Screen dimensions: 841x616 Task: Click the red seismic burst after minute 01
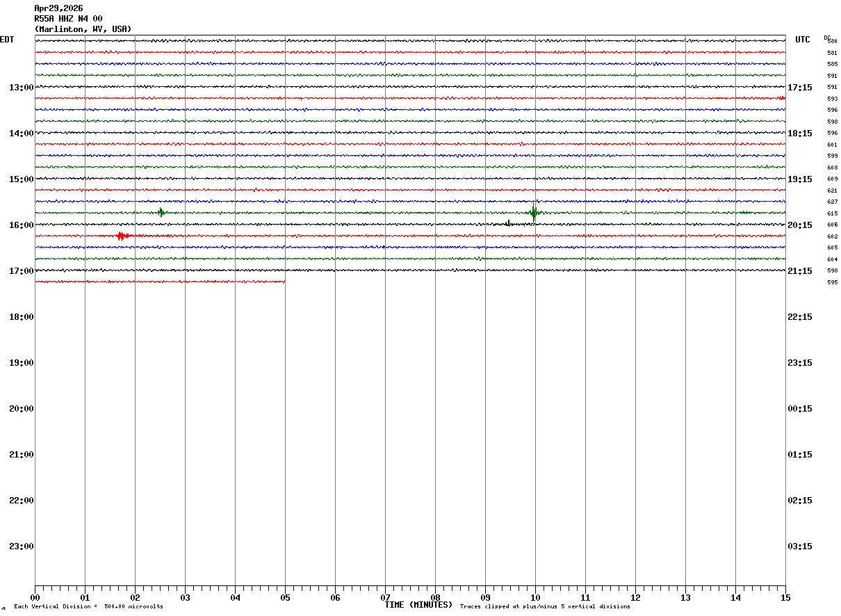tap(122, 236)
